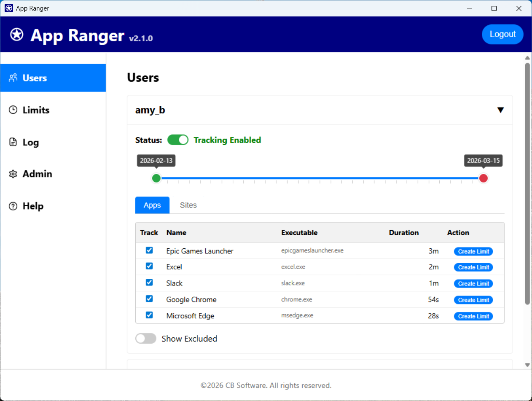
Task: Click the App Ranger star logo in header
Action: (x=17, y=35)
